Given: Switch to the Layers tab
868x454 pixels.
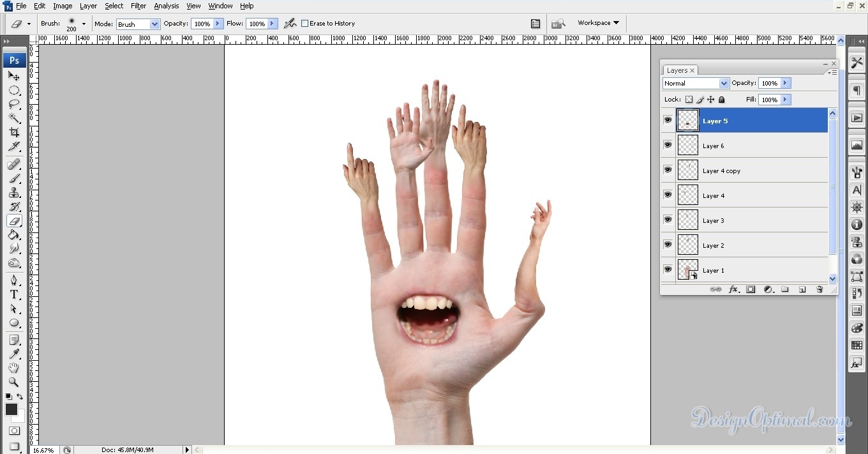Looking at the screenshot, I should click(x=680, y=70).
